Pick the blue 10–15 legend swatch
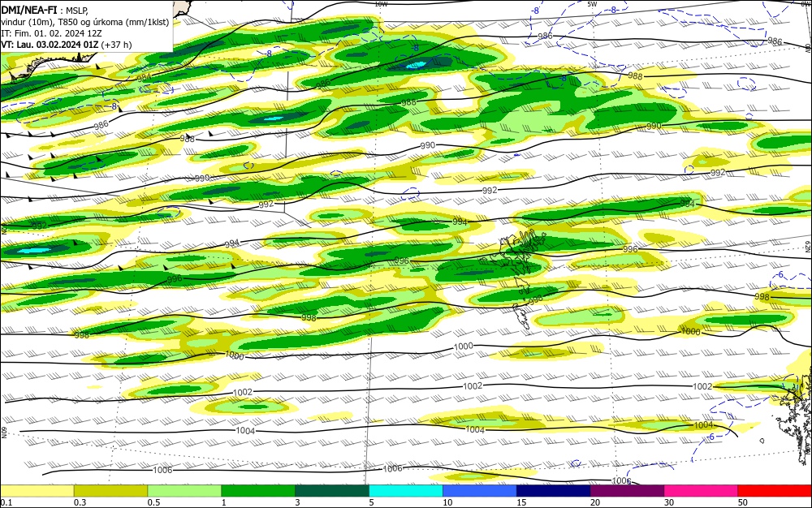The width and height of the screenshot is (812, 508). click(x=480, y=491)
